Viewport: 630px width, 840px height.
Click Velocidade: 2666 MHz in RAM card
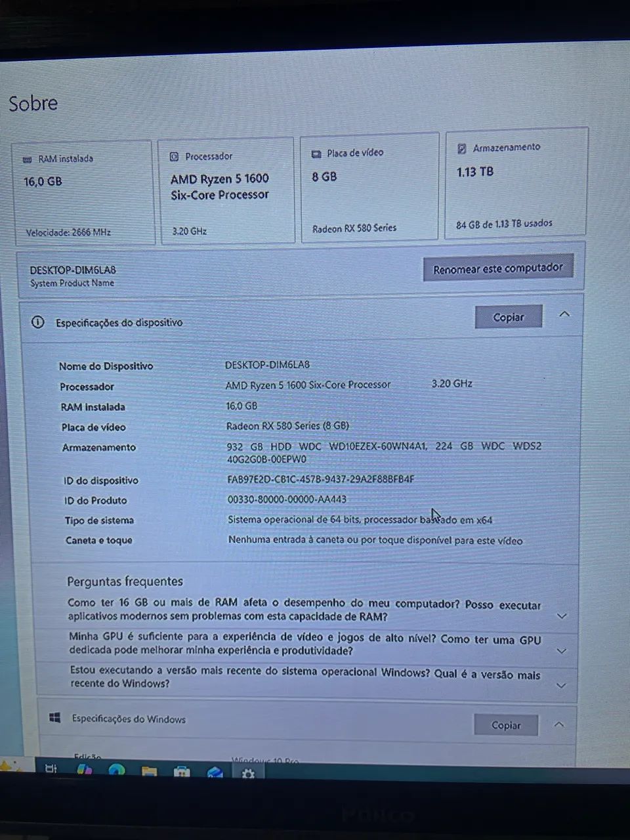tap(68, 232)
